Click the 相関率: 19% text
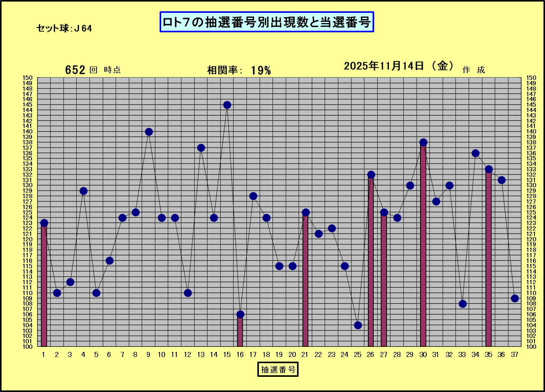This screenshot has height=392, width=545. [x=239, y=70]
